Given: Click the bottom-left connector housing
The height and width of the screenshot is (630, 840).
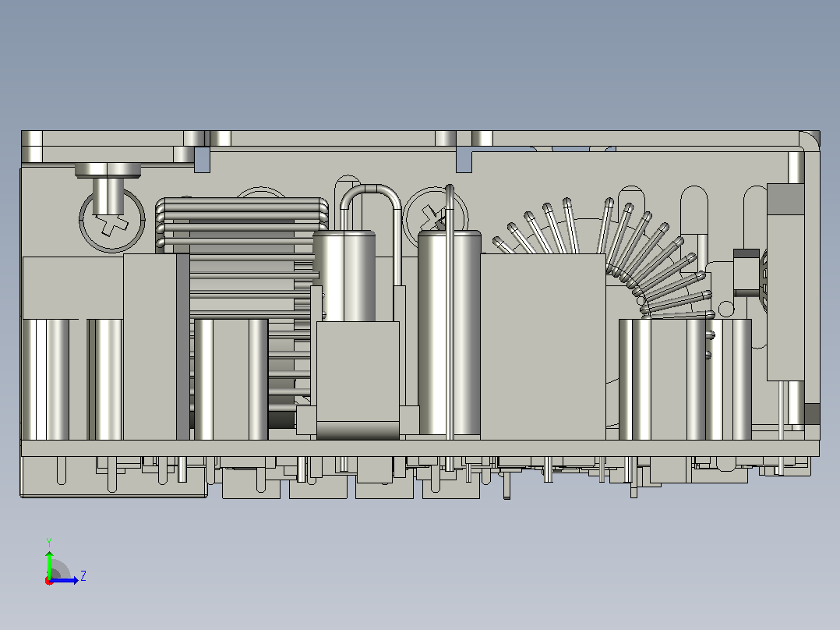Looking at the screenshot, I should coord(114,476).
